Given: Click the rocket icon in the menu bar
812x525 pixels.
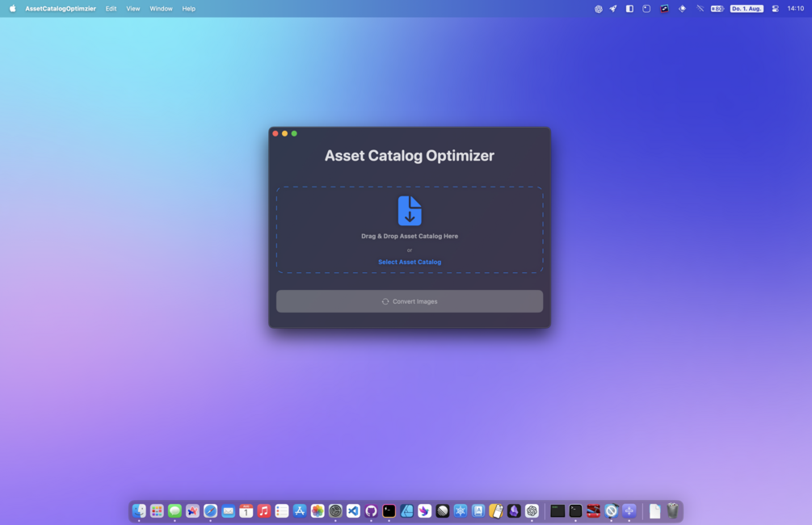Looking at the screenshot, I should pos(612,8).
